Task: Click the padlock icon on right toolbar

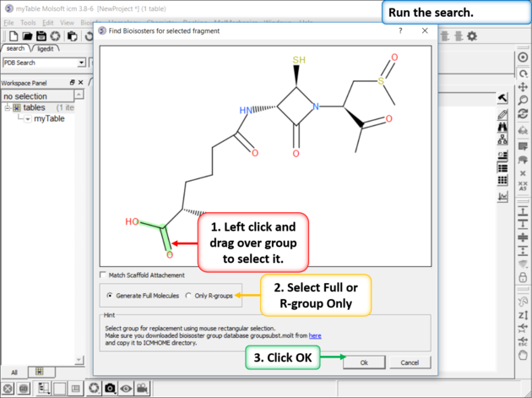Action: pos(524,278)
